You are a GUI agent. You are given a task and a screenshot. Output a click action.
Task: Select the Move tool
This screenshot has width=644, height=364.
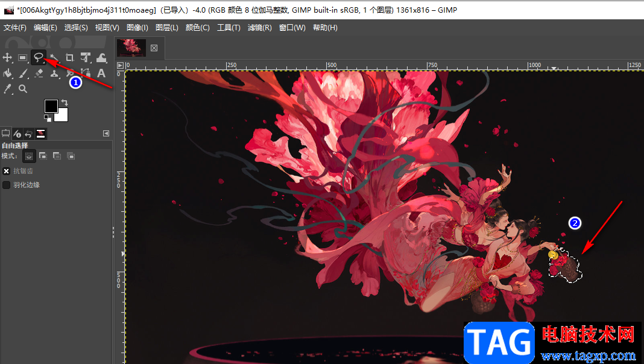(7, 57)
